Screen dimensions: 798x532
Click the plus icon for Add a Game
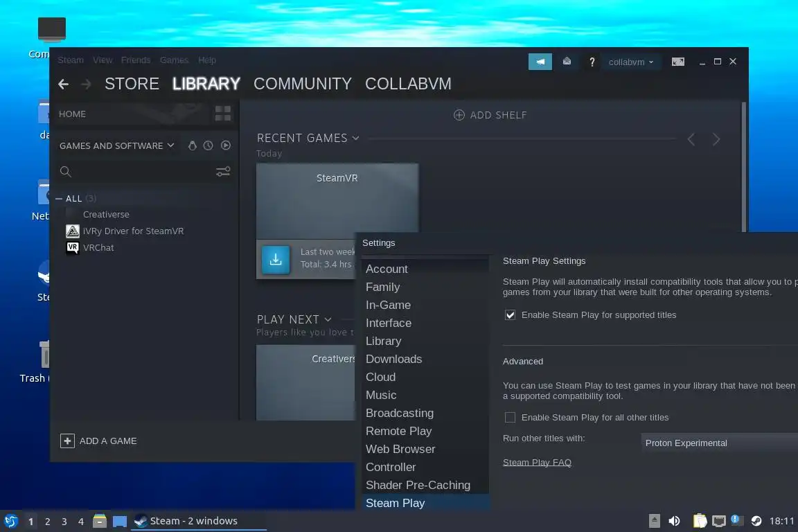click(67, 441)
